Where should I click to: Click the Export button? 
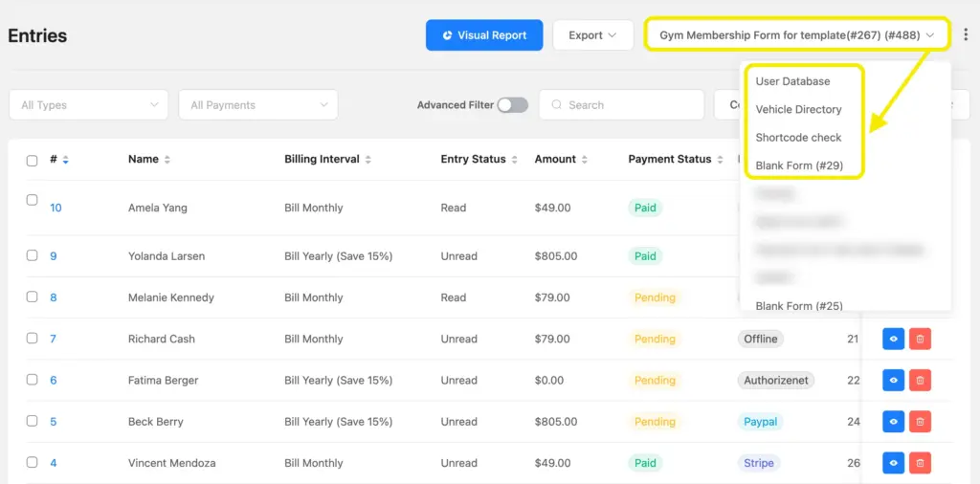(x=592, y=35)
